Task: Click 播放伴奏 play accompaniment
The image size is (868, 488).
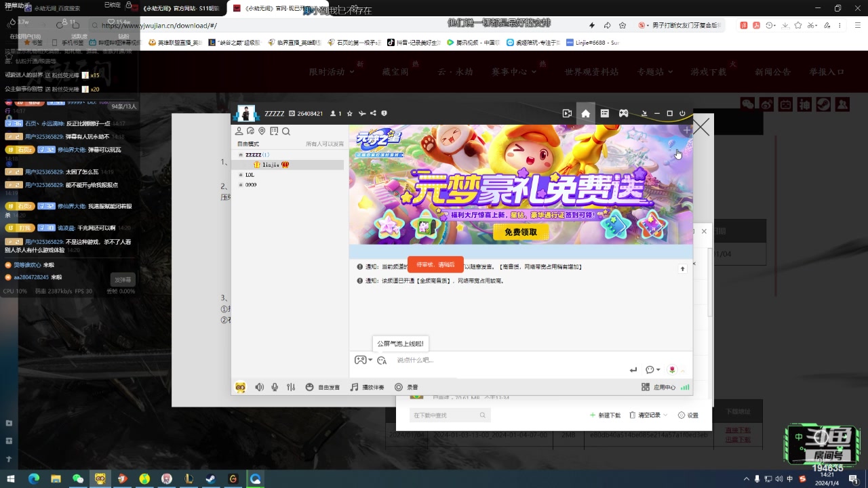Action: 367,387
